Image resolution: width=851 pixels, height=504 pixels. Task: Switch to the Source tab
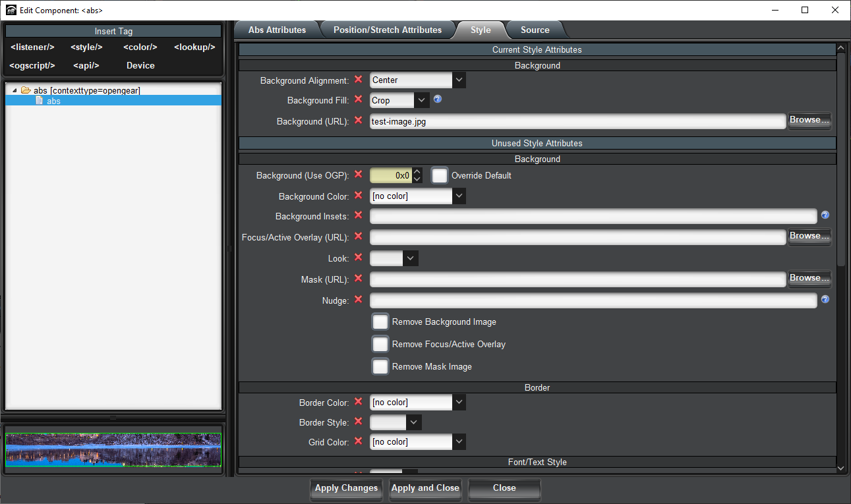coord(535,30)
